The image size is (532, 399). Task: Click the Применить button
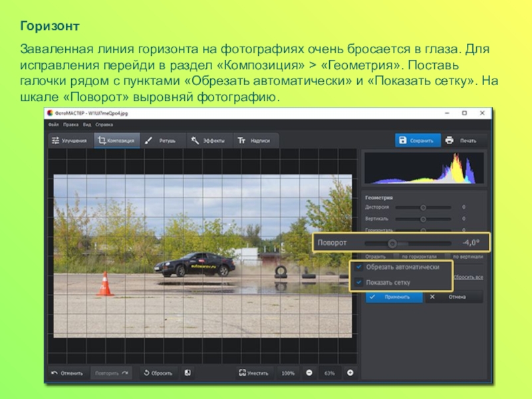point(394,297)
